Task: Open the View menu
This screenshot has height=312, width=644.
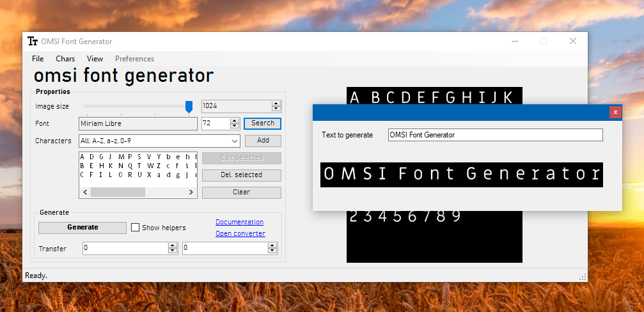Action: click(95, 59)
